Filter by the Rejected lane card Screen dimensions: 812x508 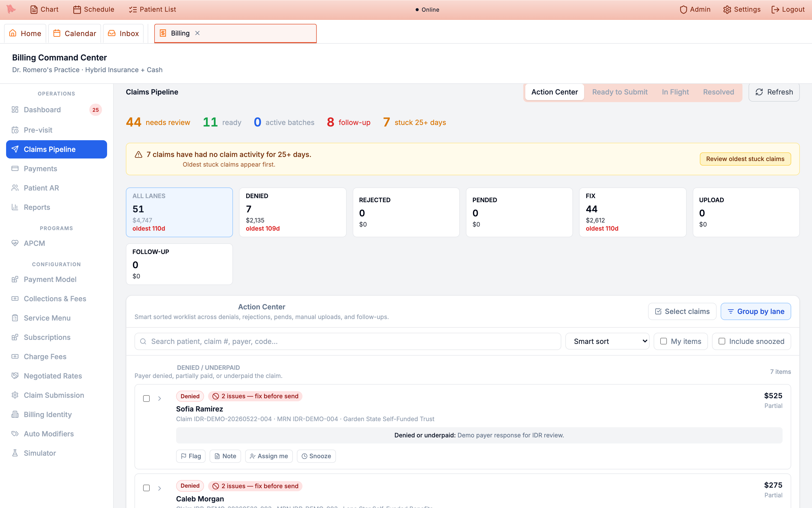click(x=406, y=212)
